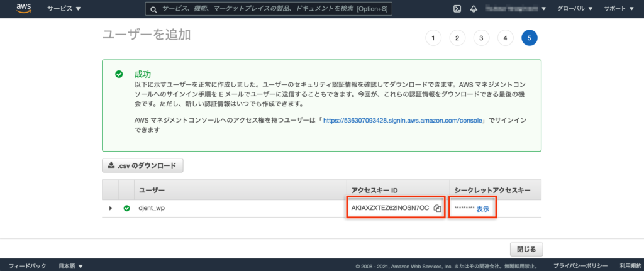Click the 閉じる close button
This screenshot has height=271, width=644.
click(526, 249)
